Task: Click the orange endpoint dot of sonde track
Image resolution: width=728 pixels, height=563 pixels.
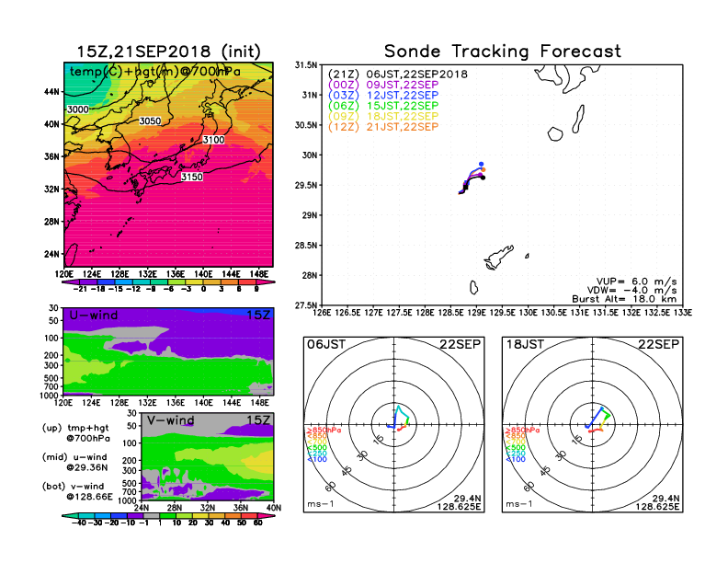Action: (x=483, y=170)
